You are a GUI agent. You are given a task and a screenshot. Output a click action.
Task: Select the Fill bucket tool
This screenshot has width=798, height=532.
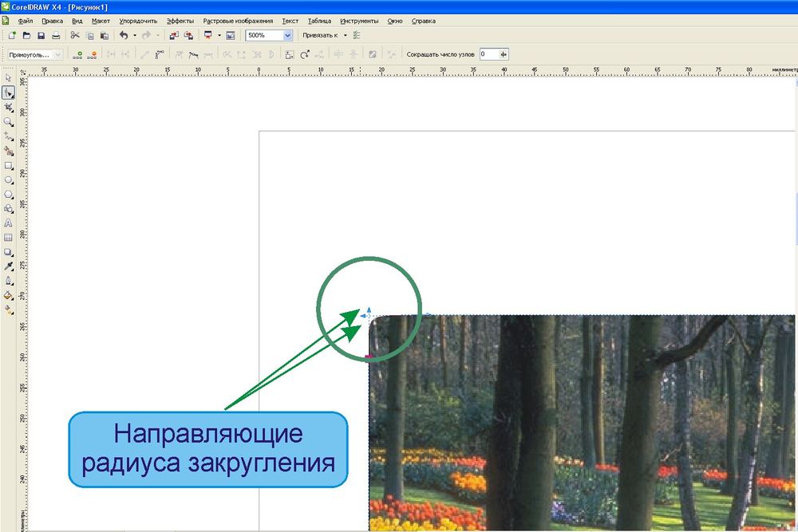click(x=8, y=295)
